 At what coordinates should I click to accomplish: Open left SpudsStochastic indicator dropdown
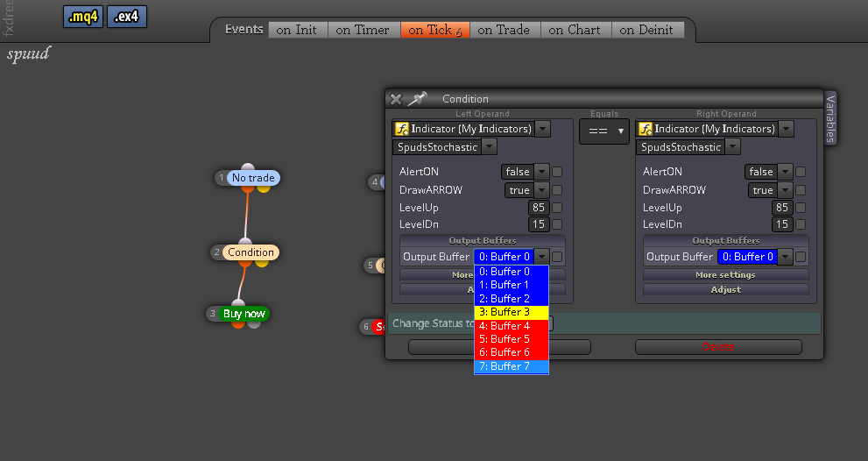point(490,147)
